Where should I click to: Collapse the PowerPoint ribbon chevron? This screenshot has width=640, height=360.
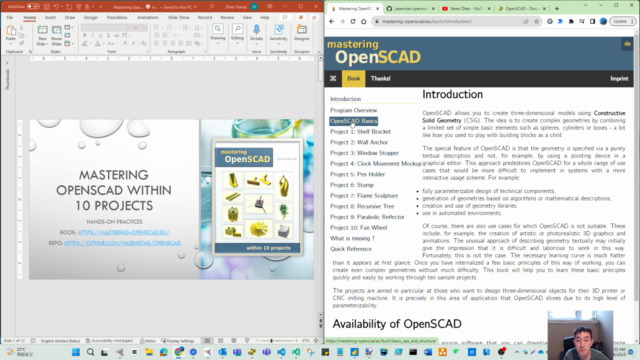tap(319, 52)
